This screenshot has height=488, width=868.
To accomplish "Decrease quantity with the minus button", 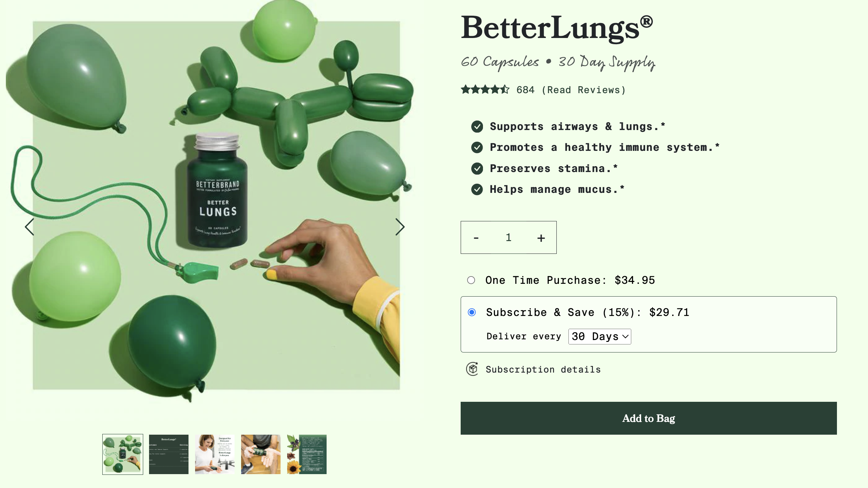I will [476, 238].
